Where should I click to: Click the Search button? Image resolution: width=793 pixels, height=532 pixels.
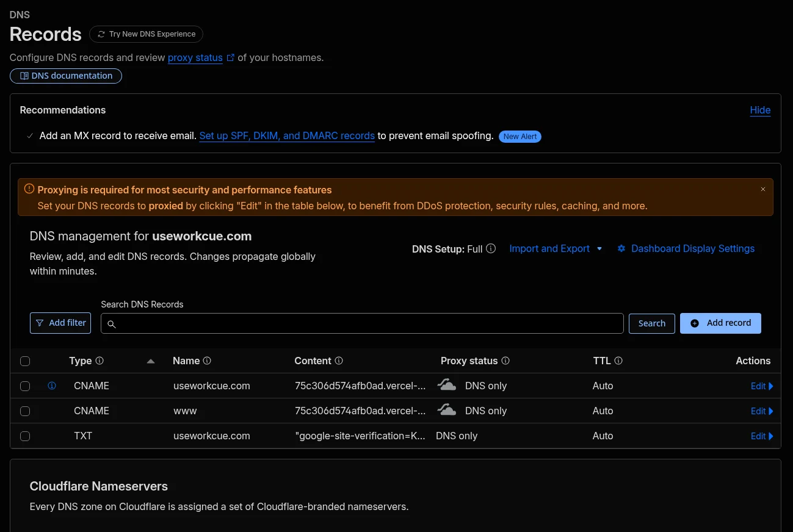(652, 323)
